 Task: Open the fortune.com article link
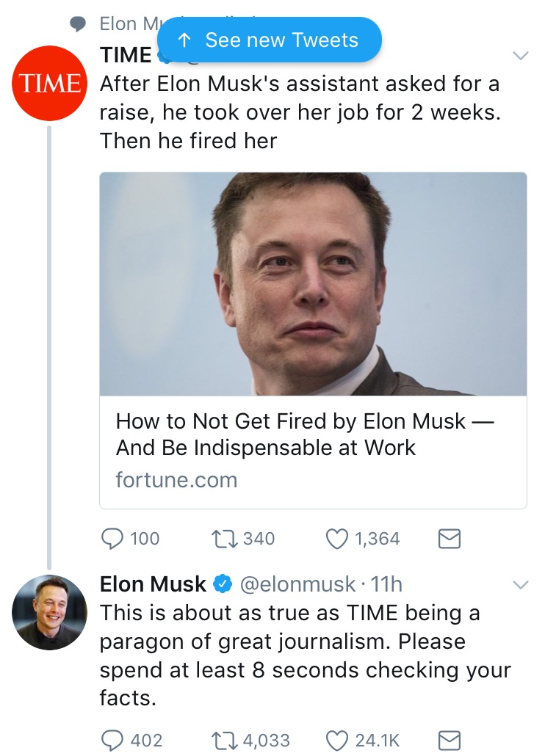(176, 480)
